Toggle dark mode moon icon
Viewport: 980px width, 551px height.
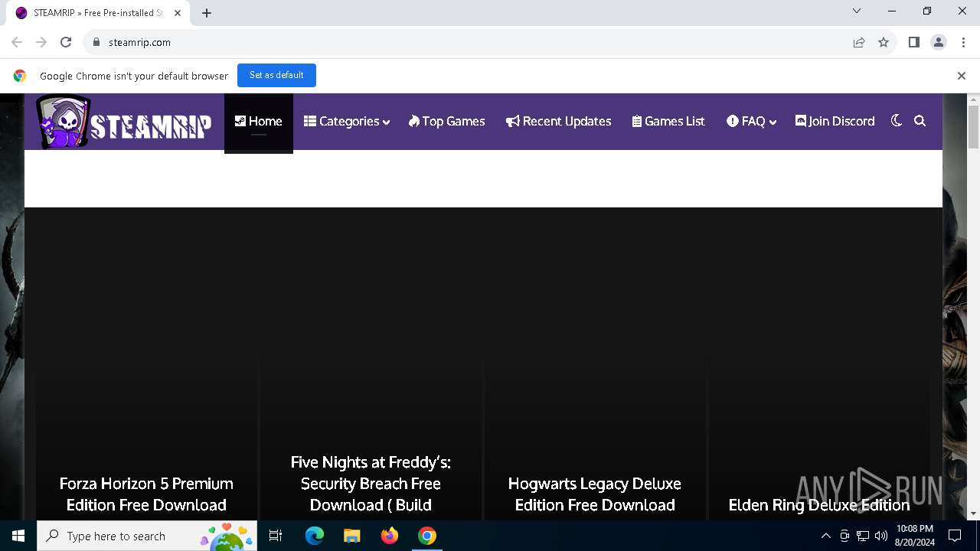coord(897,121)
